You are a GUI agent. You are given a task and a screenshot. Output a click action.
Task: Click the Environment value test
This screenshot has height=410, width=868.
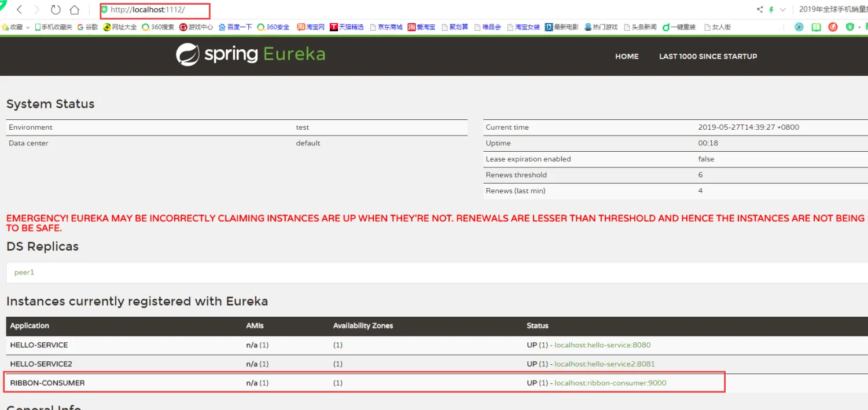pos(303,127)
